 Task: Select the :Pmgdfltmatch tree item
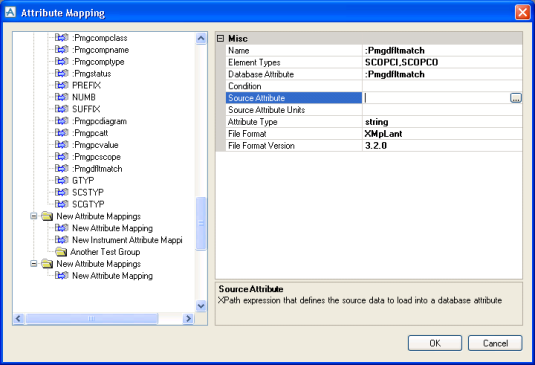pos(98,169)
